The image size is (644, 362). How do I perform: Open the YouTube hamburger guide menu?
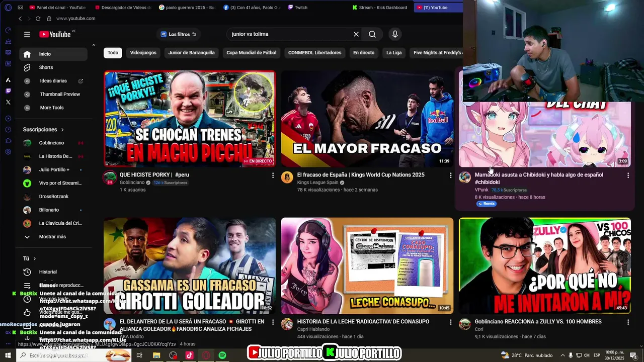pyautogui.click(x=27, y=34)
